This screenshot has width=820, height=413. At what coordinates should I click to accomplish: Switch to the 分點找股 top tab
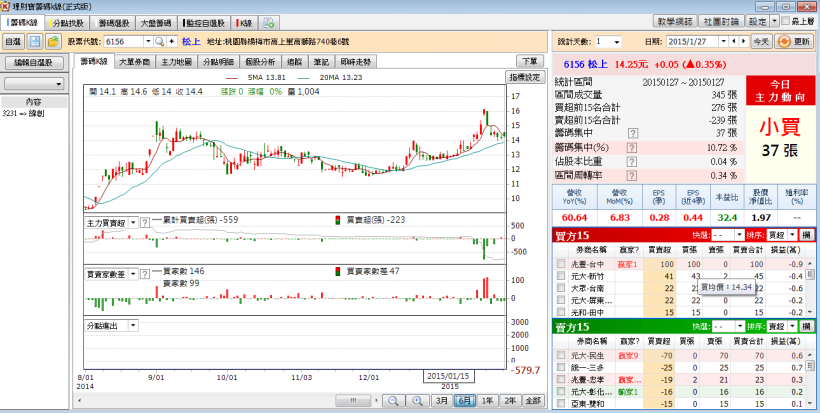click(68, 23)
